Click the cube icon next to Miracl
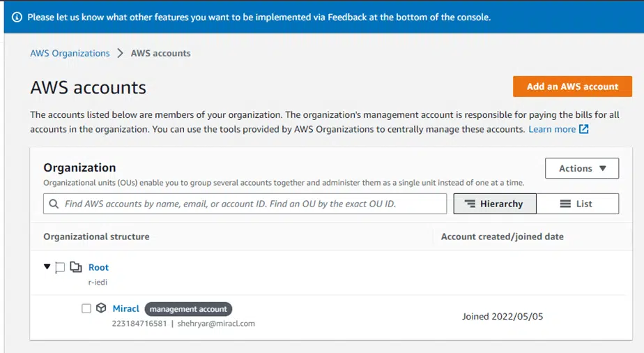 101,308
